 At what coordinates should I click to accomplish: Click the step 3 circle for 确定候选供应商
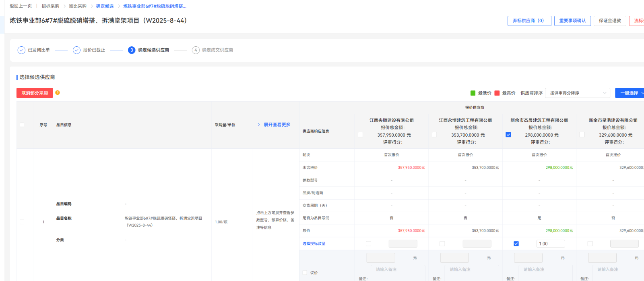(132, 50)
